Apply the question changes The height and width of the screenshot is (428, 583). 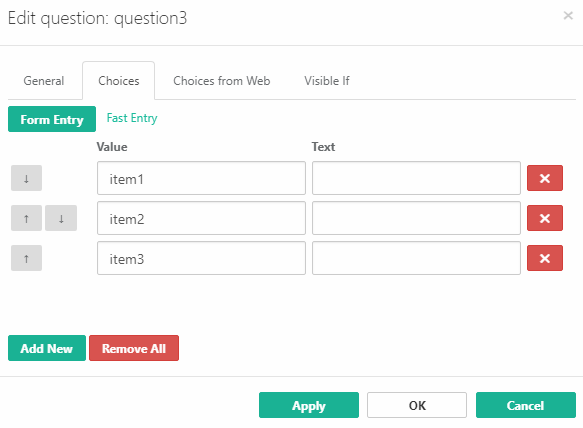[309, 405]
